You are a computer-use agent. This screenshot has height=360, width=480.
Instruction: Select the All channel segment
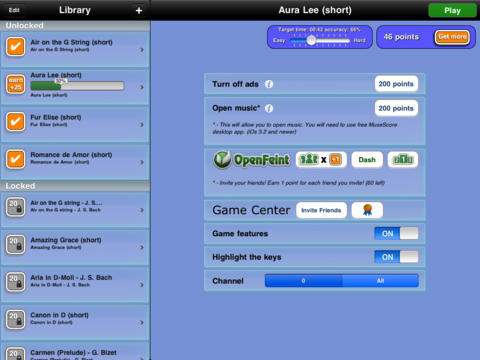pos(380,281)
